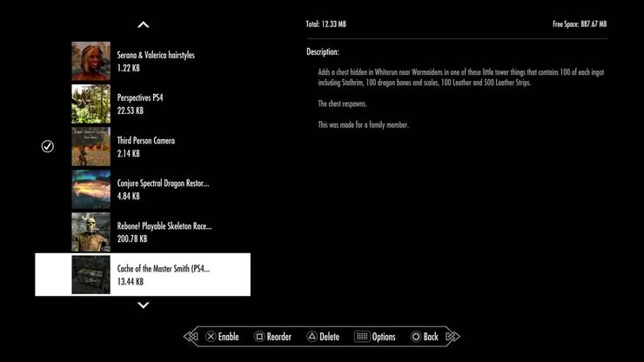Click the touchpad icon beside Options
The width and height of the screenshot is (644, 362).
361,337
